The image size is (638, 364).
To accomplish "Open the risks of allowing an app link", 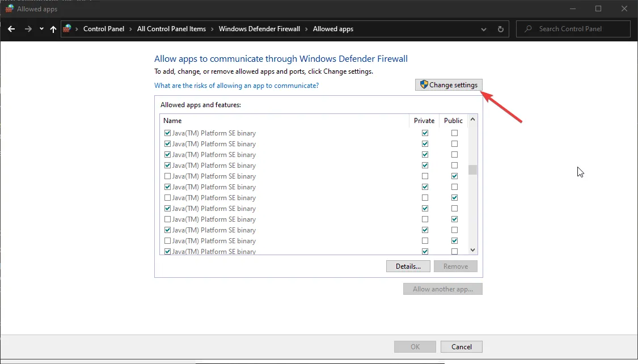I will click(236, 86).
